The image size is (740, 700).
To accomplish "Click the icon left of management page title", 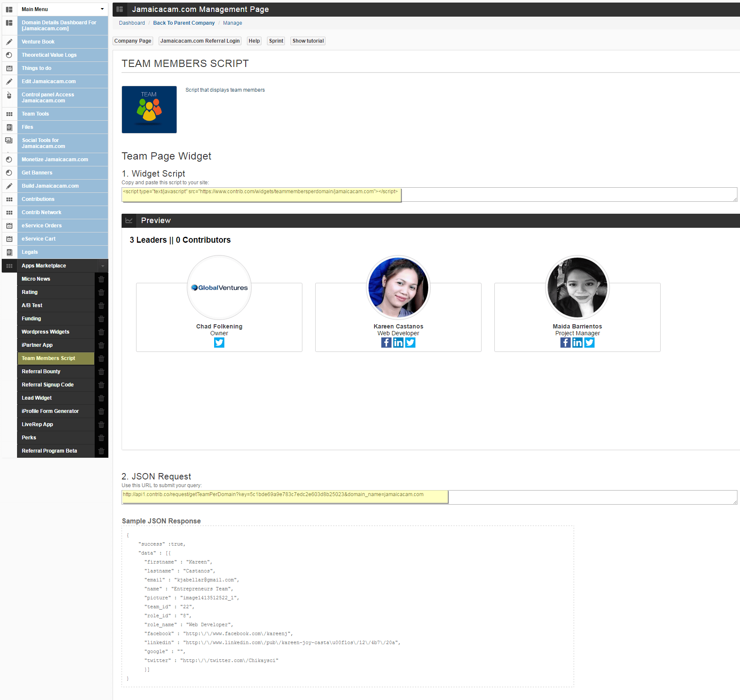I will [120, 9].
